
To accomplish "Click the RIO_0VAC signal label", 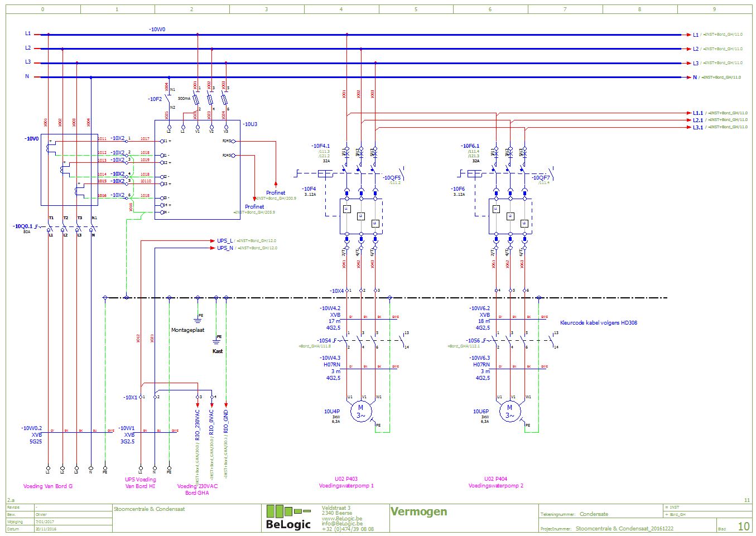I will click(211, 423).
